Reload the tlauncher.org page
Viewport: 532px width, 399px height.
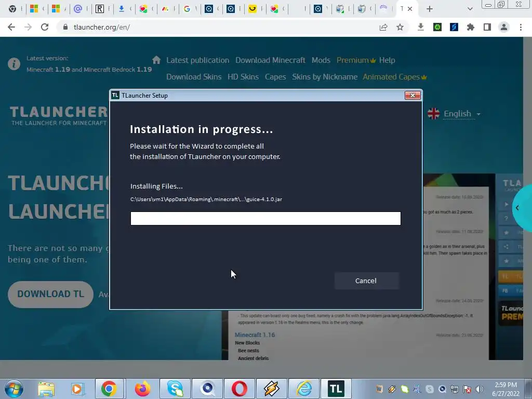(x=45, y=27)
